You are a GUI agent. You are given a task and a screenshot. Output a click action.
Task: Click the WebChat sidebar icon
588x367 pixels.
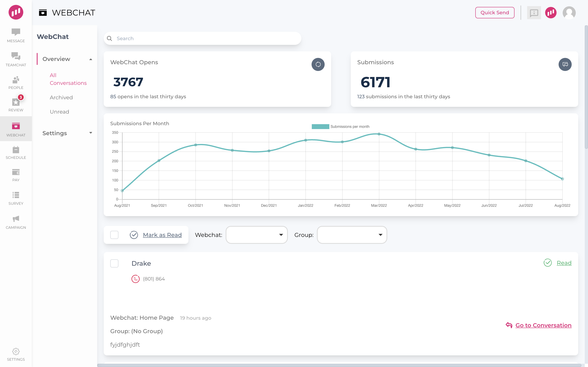[x=16, y=129]
